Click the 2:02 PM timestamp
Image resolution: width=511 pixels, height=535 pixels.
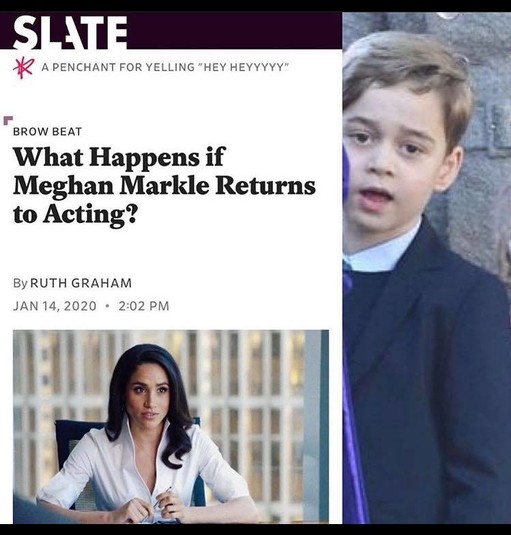click(144, 306)
